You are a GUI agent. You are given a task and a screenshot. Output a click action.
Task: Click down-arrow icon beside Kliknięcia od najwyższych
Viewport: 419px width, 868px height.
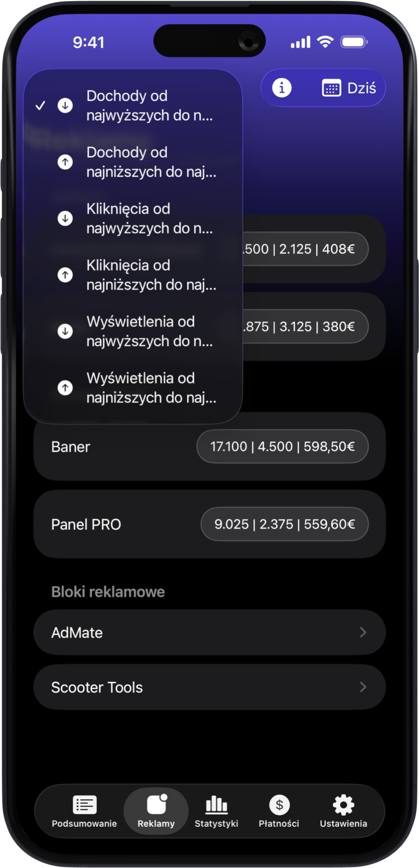tap(65, 218)
